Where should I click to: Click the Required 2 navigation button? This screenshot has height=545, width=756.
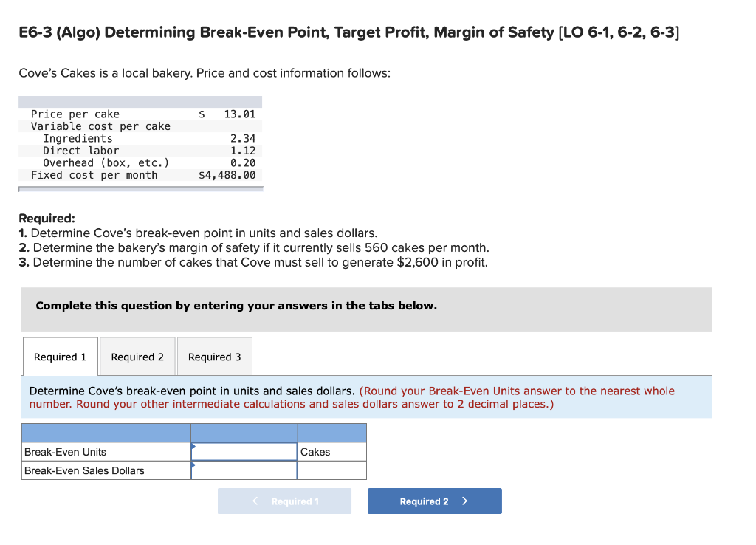[x=434, y=501]
